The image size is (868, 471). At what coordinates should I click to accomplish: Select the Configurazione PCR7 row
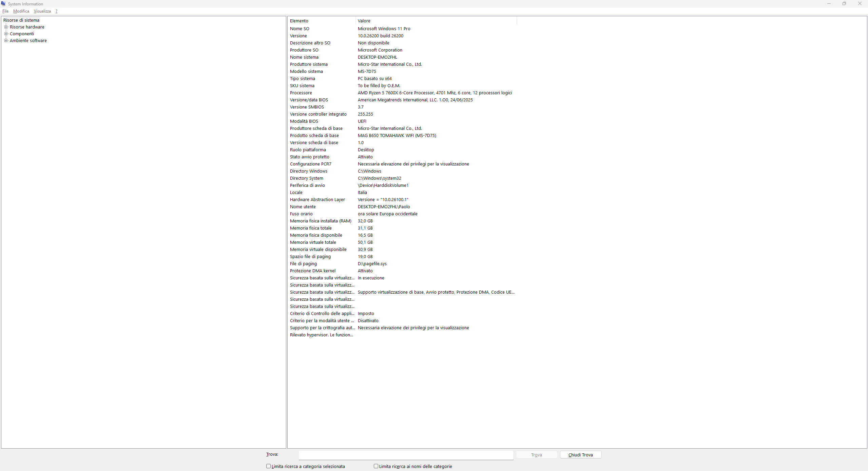tap(402, 164)
